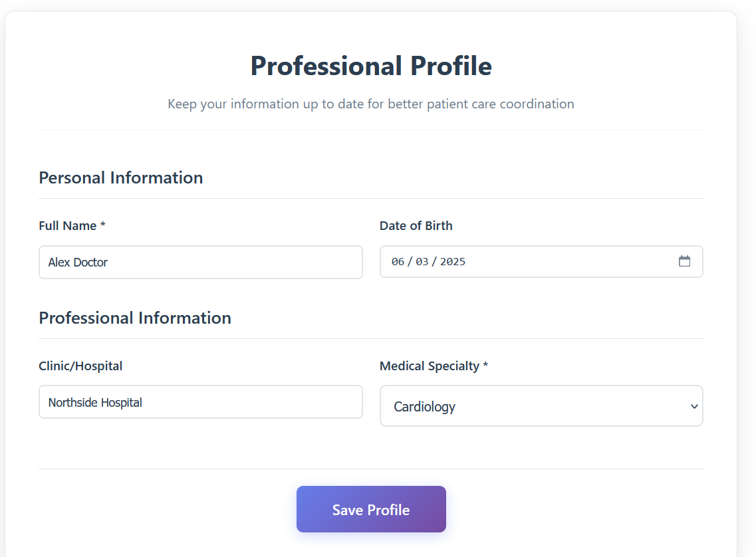This screenshot has width=756, height=557.
Task: Click the Professional Profile page heading
Action: [371, 66]
